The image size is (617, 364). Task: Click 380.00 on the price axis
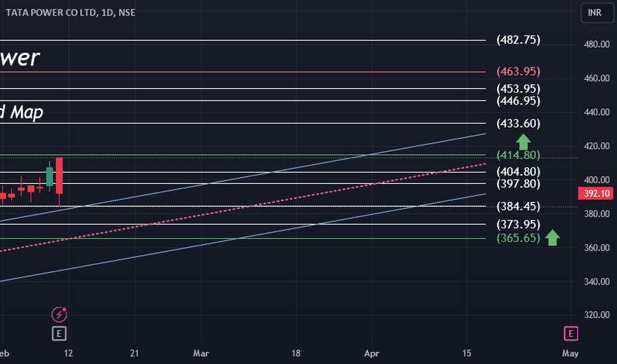(596, 214)
